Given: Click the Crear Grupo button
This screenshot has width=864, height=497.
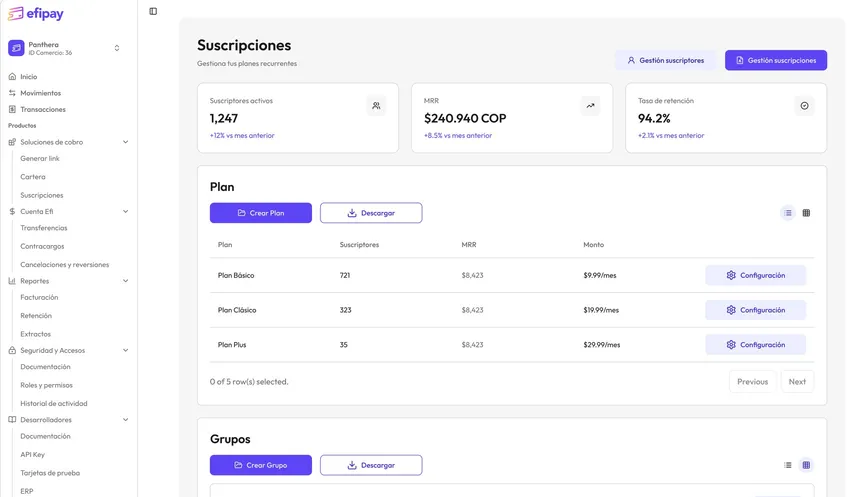Looking at the screenshot, I should point(261,465).
